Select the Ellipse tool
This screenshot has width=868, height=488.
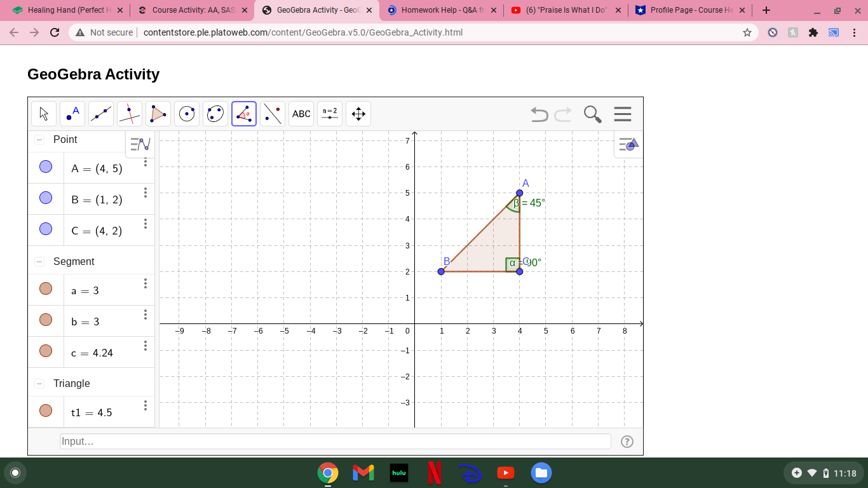pyautogui.click(x=215, y=114)
